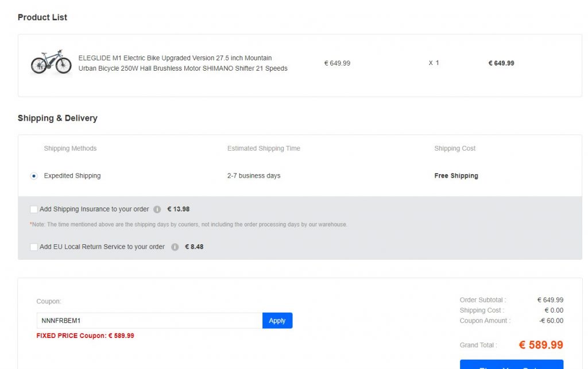Click the Free Shipping cost text

pos(456,176)
